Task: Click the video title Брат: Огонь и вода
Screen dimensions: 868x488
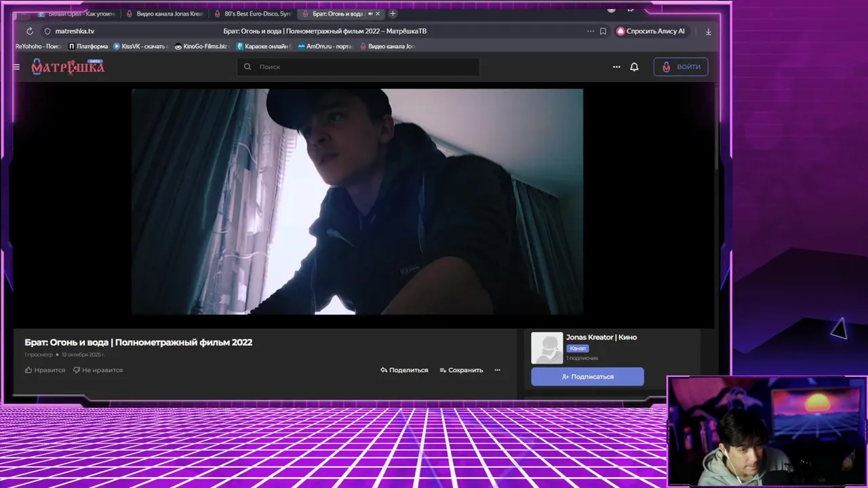Action: click(138, 342)
